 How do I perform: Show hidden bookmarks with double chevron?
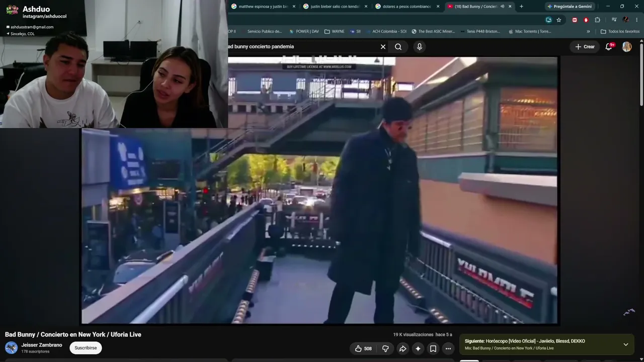(588, 31)
